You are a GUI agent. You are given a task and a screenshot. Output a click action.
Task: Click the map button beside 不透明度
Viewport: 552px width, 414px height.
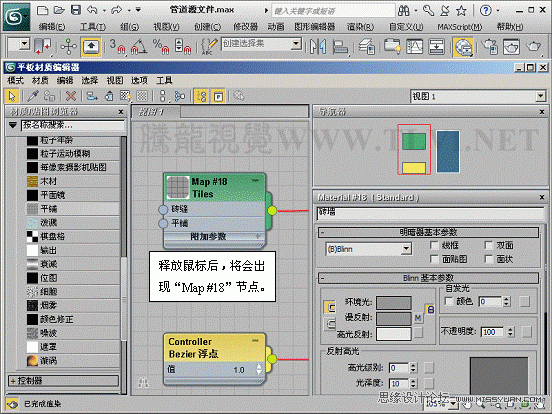pyautogui.click(x=527, y=332)
